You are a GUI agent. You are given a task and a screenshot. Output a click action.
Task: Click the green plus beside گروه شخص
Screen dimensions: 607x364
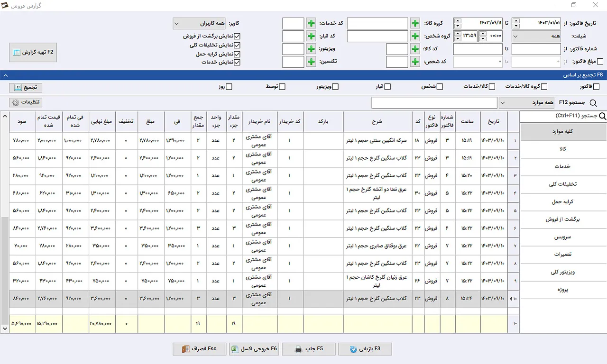[415, 36]
